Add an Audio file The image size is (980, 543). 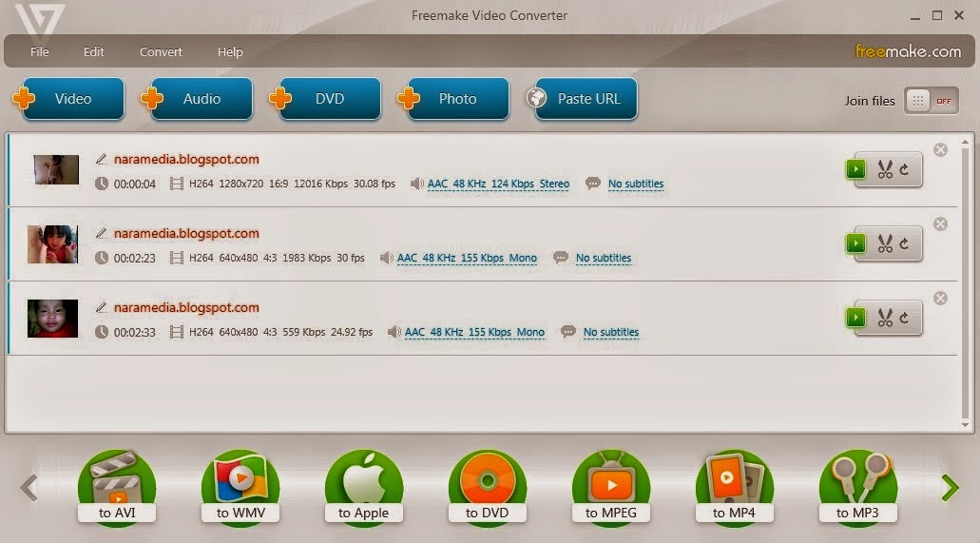[197, 99]
